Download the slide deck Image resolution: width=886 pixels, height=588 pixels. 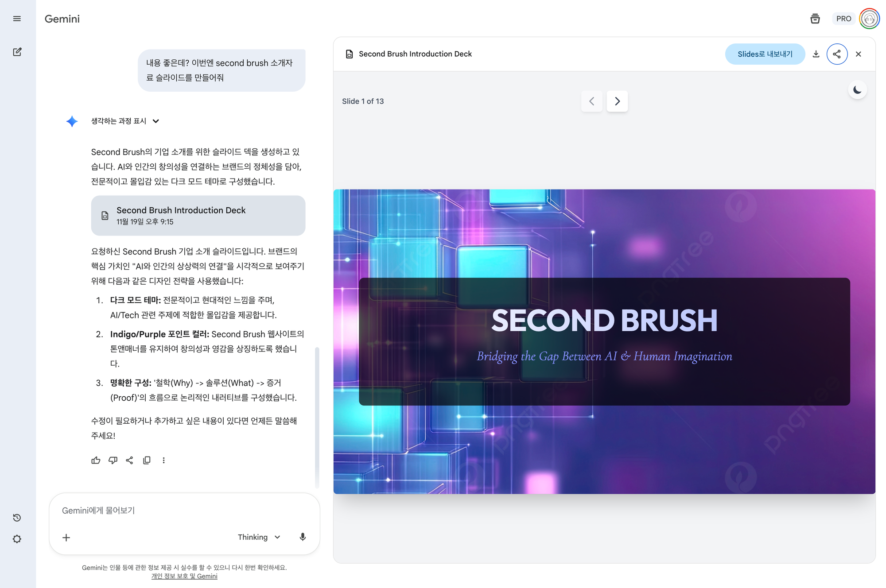click(x=816, y=54)
